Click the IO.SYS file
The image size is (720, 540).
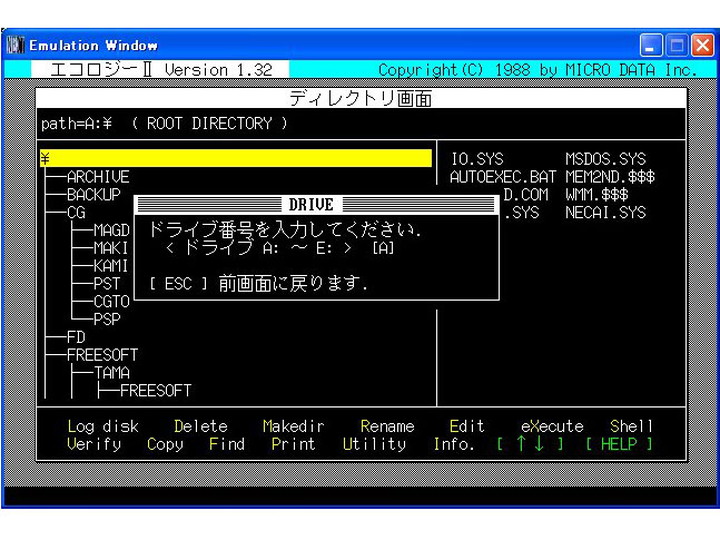pyautogui.click(x=477, y=159)
